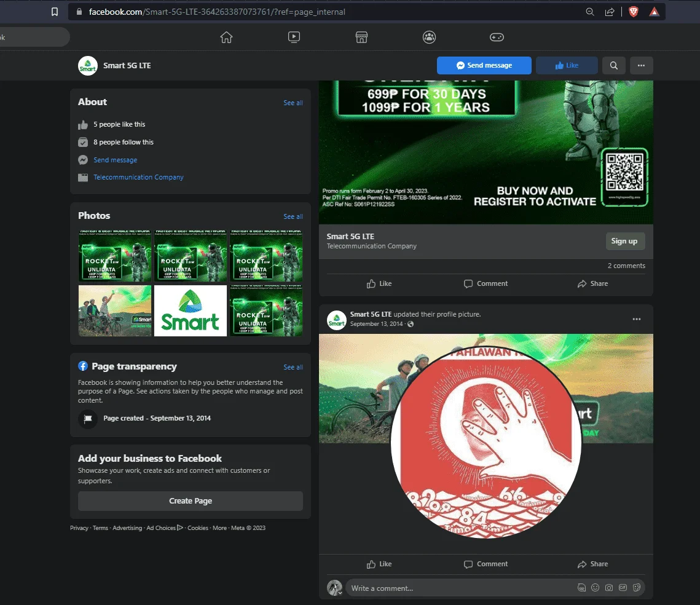
Task: Open the cyclists photo thumbnail
Action: click(115, 310)
